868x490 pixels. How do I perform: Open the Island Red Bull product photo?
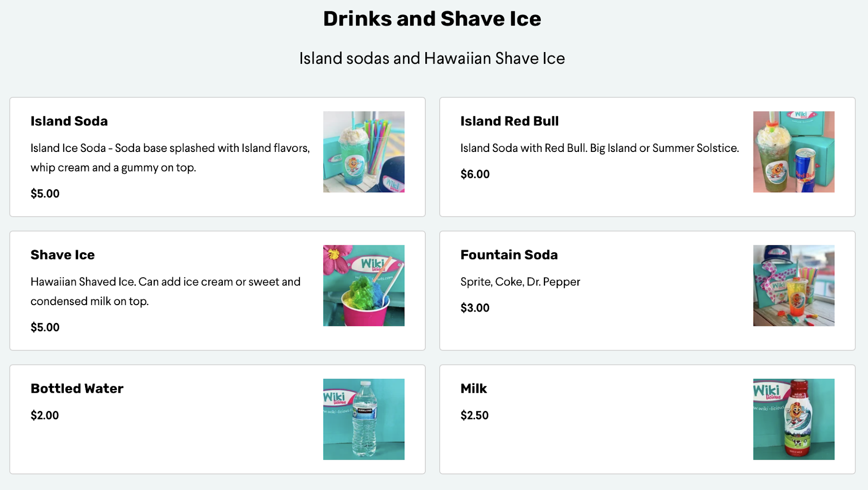(793, 152)
